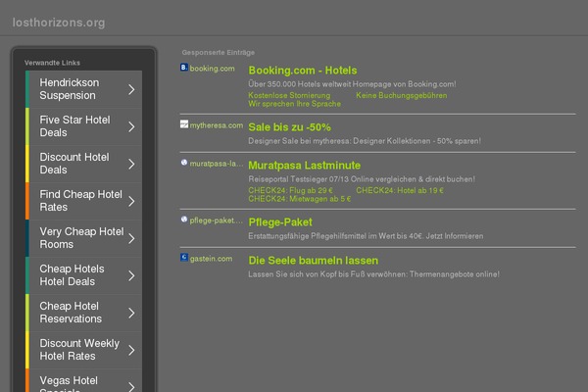Image resolution: width=588 pixels, height=392 pixels.
Task: Open the Find Cheap Hotel Rates link
Action: (x=83, y=201)
